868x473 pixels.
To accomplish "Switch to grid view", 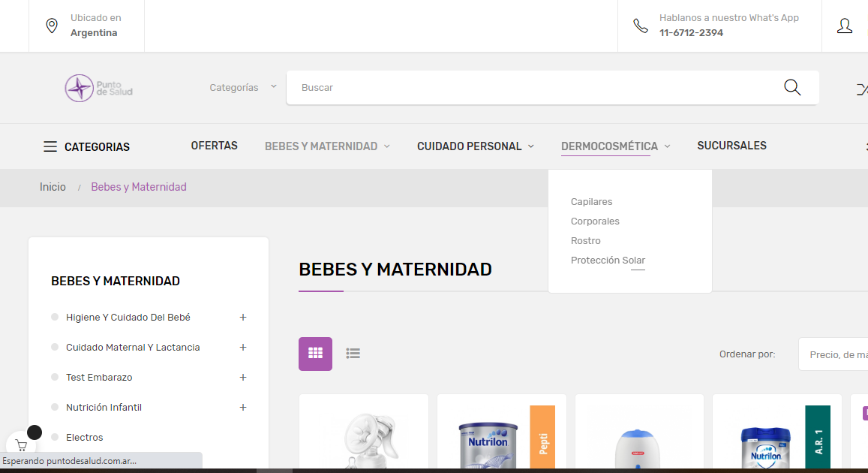I will pyautogui.click(x=316, y=354).
